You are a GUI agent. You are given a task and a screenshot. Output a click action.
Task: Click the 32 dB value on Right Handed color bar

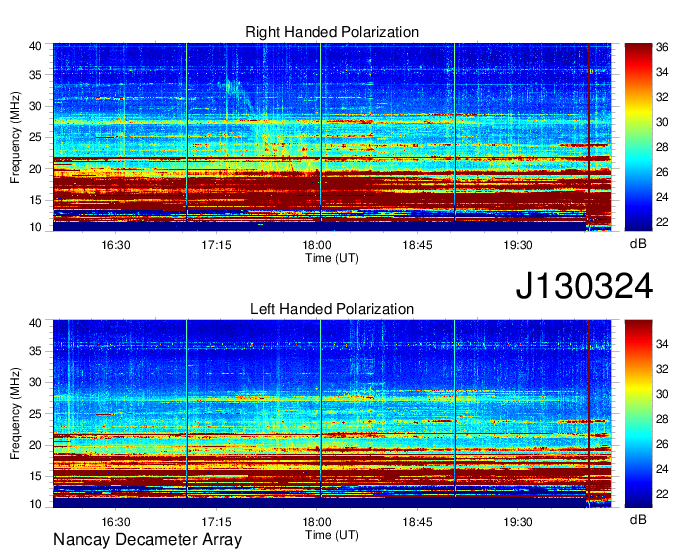click(662, 97)
